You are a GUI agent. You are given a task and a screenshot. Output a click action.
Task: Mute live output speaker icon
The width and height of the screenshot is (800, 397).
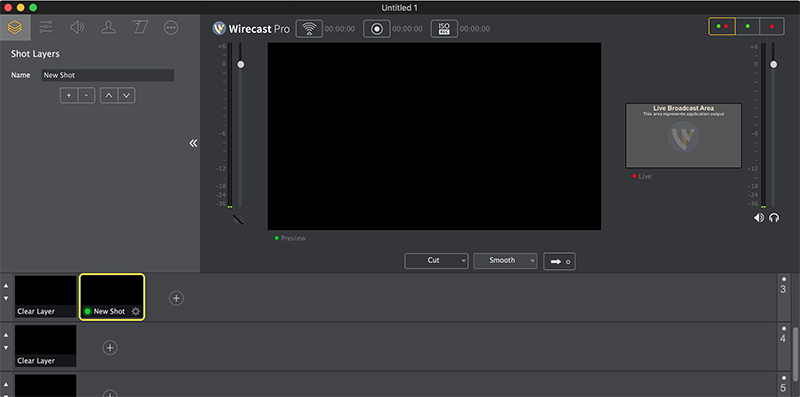[759, 218]
